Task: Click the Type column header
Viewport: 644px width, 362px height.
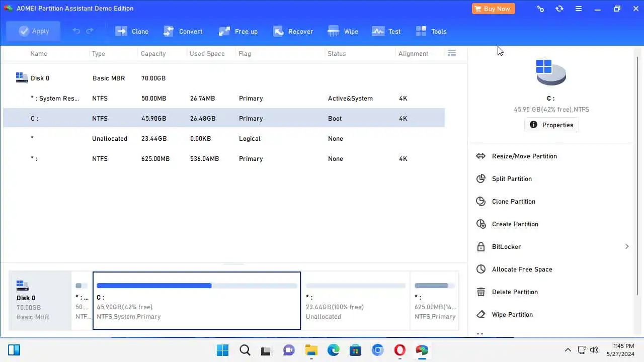Action: pos(98,53)
